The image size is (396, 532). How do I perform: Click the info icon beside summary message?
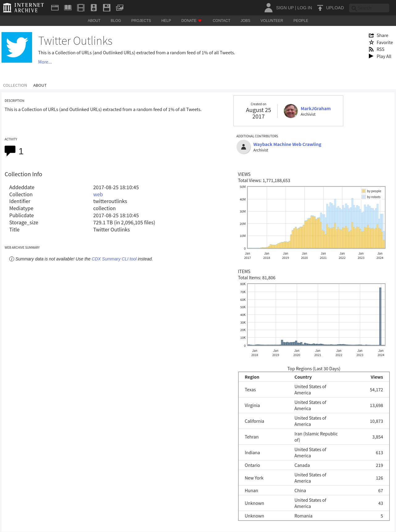[12, 259]
